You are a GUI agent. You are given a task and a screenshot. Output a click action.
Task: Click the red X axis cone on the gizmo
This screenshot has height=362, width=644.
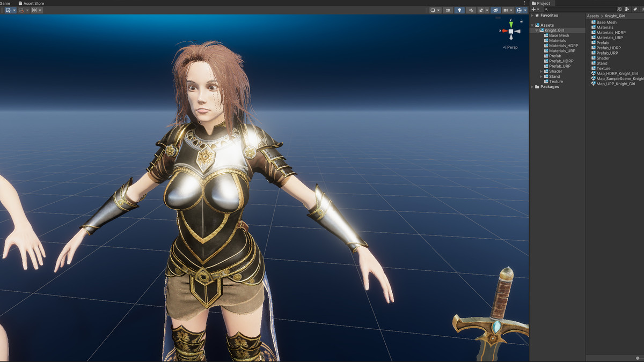505,31
